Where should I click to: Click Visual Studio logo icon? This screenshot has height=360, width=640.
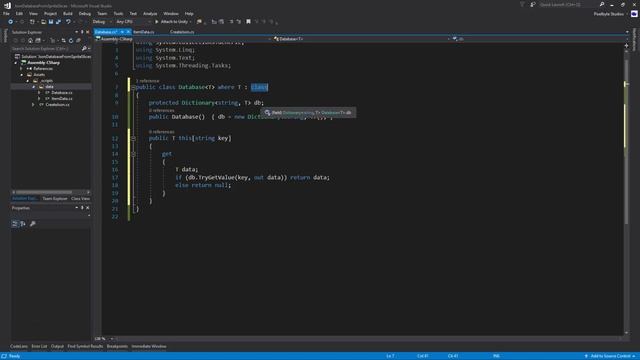coord(7,5)
